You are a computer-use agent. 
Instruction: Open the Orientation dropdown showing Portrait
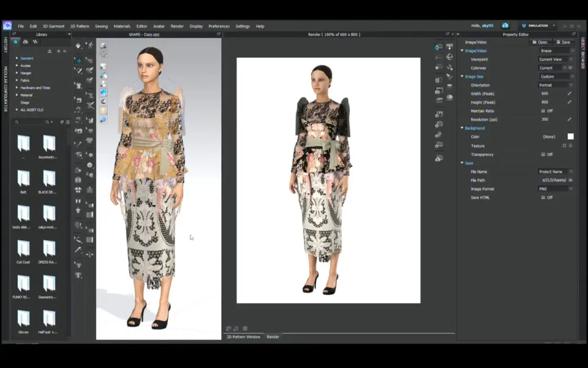point(556,85)
